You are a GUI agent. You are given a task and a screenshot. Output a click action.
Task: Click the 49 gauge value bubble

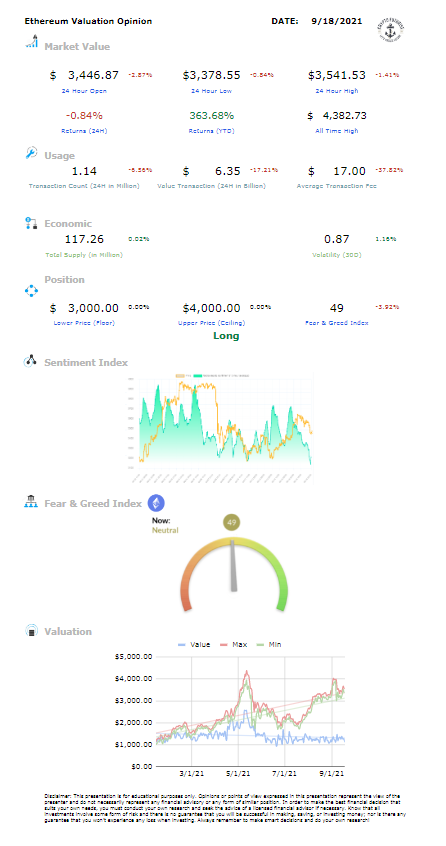232,522
